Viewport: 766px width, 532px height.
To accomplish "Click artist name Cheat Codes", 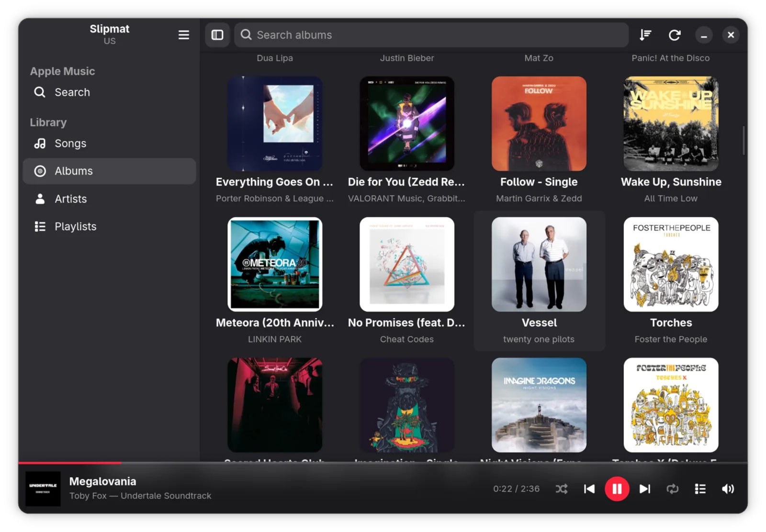I will (x=407, y=339).
